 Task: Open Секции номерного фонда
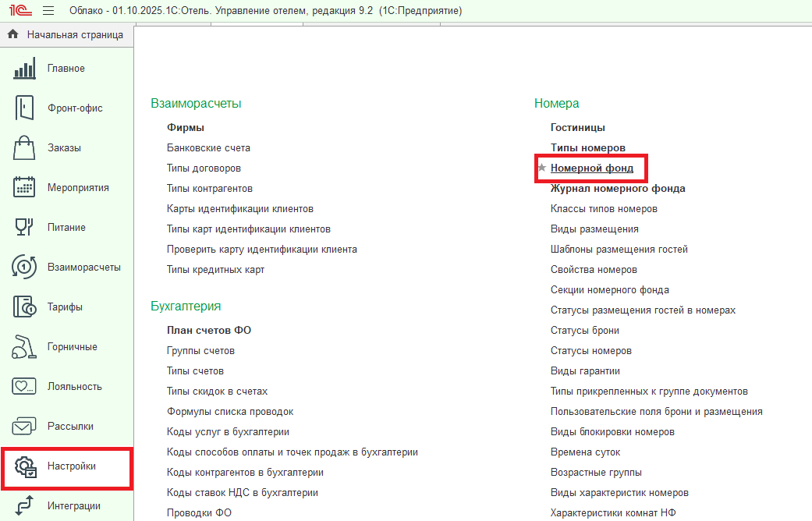click(609, 289)
